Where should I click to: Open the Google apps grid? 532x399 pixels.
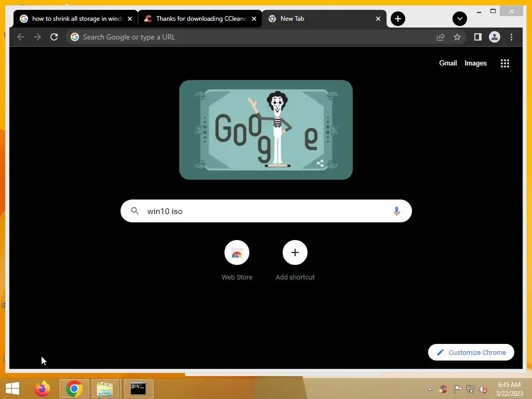pos(505,63)
